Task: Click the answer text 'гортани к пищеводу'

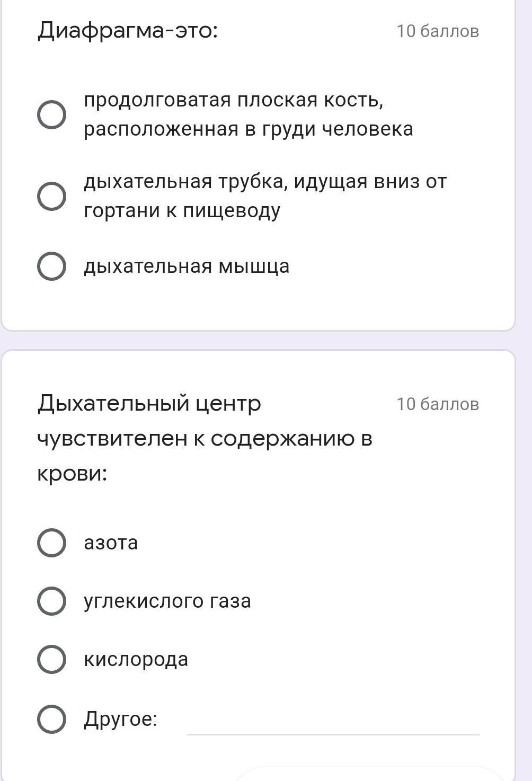Action: click(x=182, y=210)
